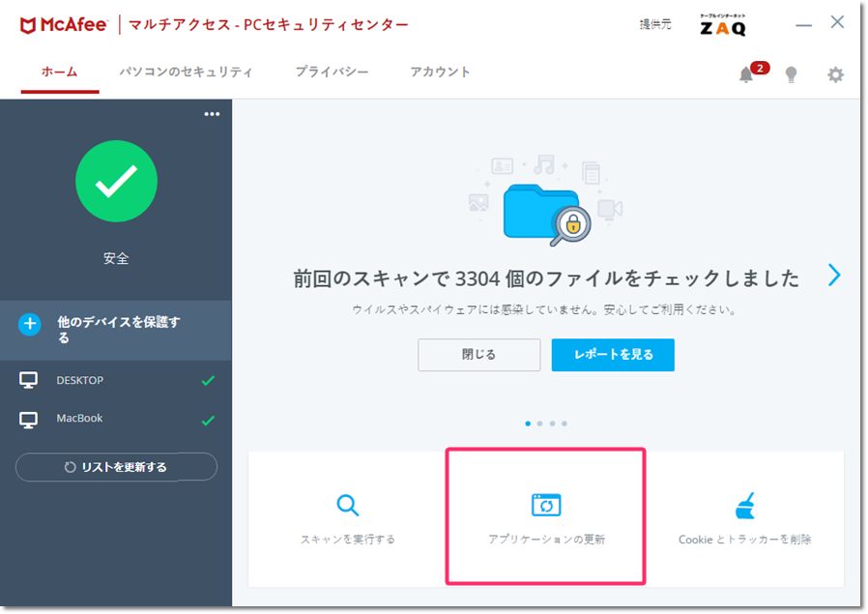This screenshot has height=614, width=868.
Task: Click Cookie とトラッカーを削除 tile
Action: point(745,519)
